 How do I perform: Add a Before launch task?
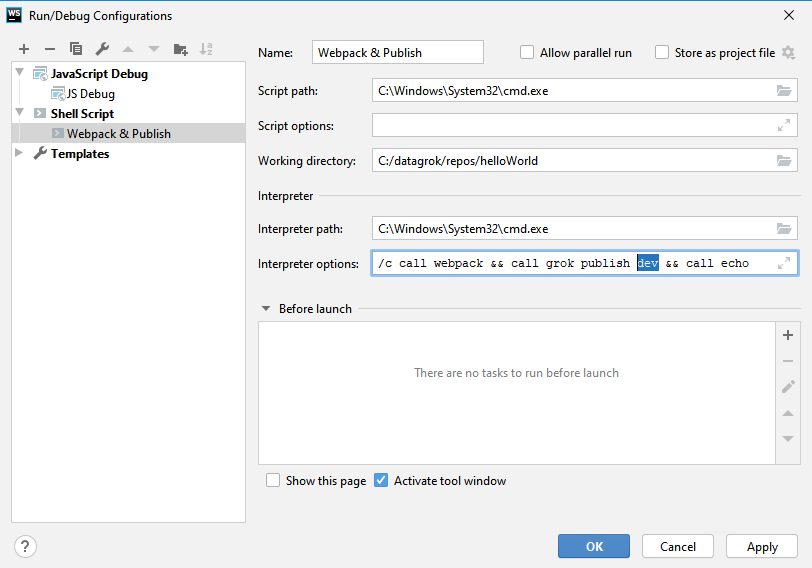click(x=788, y=335)
